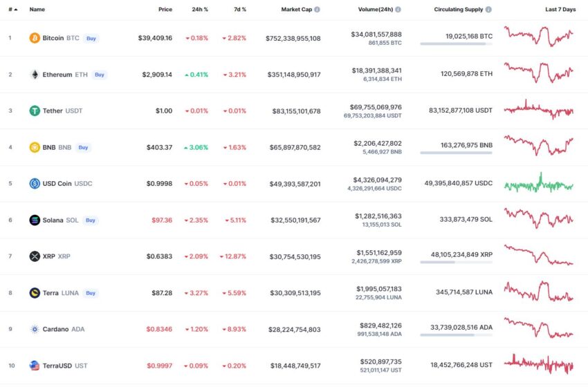
Task: Click the BNB yellow coin icon
Action: point(35,147)
